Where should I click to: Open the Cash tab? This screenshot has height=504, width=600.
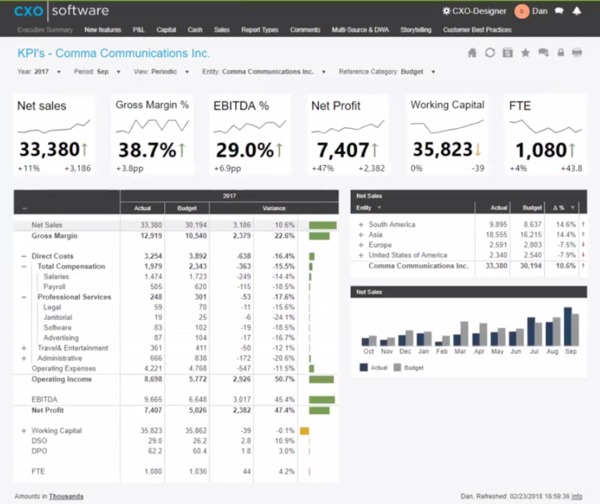point(195,30)
